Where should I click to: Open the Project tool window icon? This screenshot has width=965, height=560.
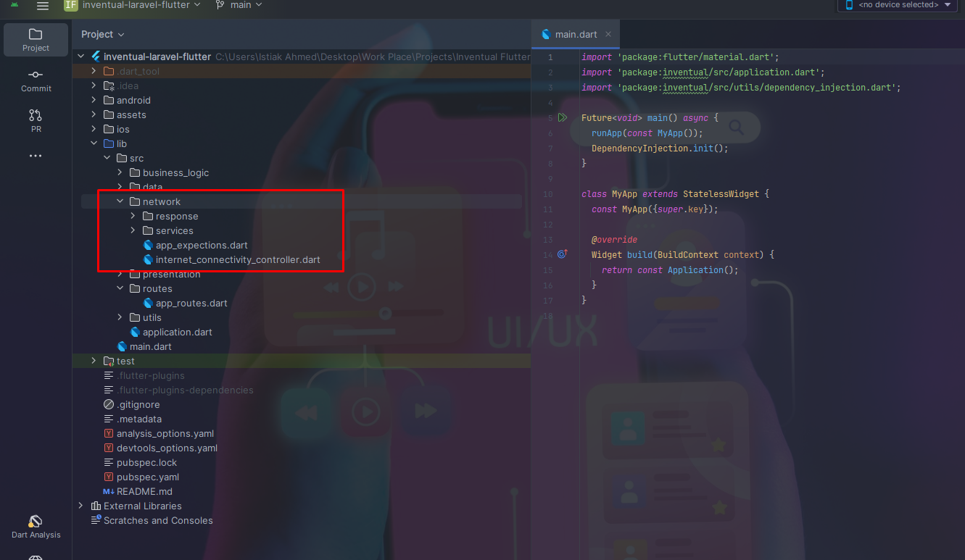(x=36, y=39)
